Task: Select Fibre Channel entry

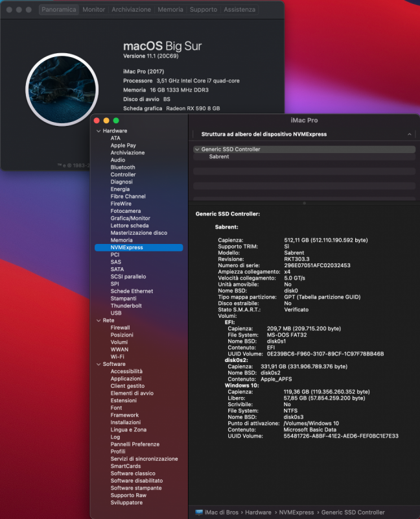Action: (x=128, y=197)
